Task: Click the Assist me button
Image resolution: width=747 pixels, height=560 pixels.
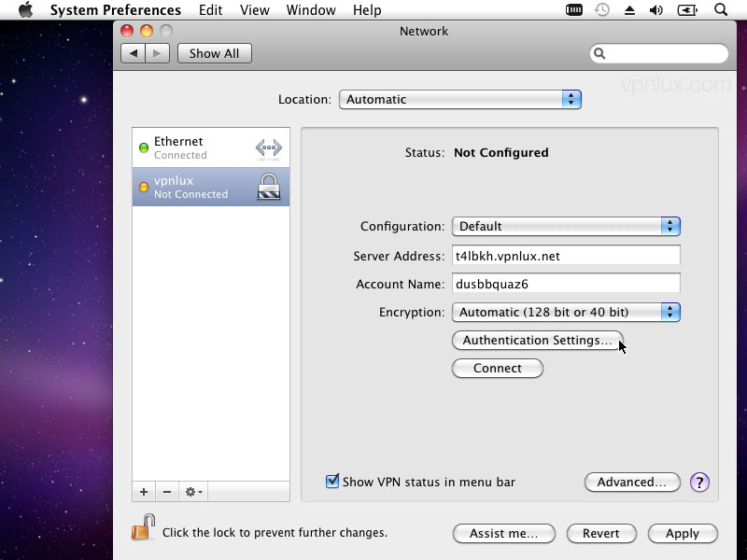Action: (504, 533)
